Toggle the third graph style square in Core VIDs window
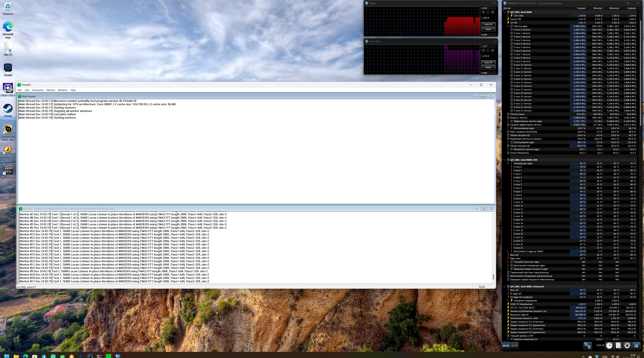 (493, 50)
